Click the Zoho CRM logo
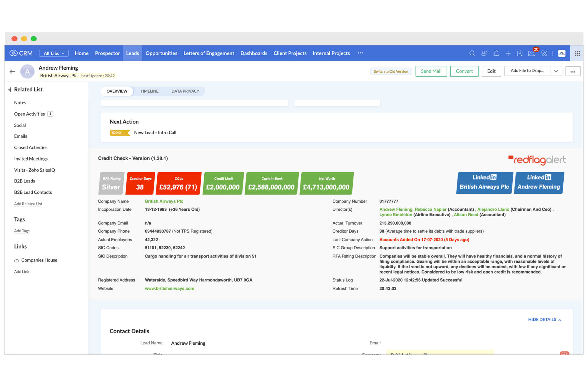Viewport: 588px width, 387px height. (x=21, y=53)
